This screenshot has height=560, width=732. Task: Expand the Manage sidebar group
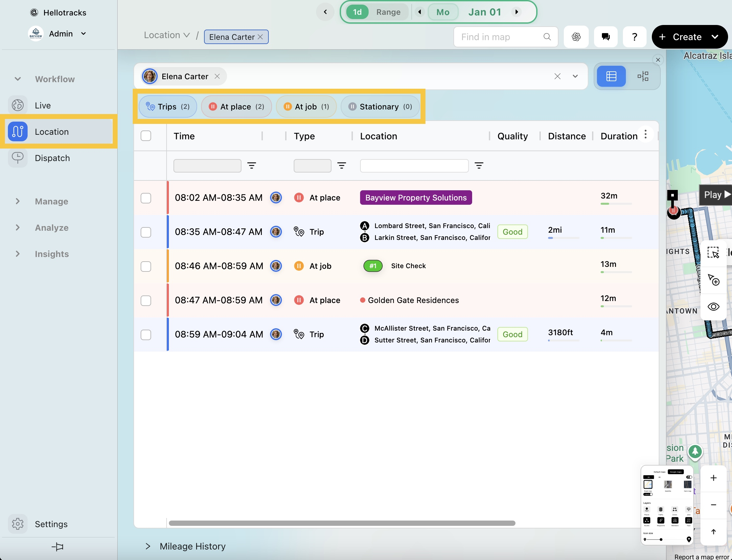[x=51, y=201]
